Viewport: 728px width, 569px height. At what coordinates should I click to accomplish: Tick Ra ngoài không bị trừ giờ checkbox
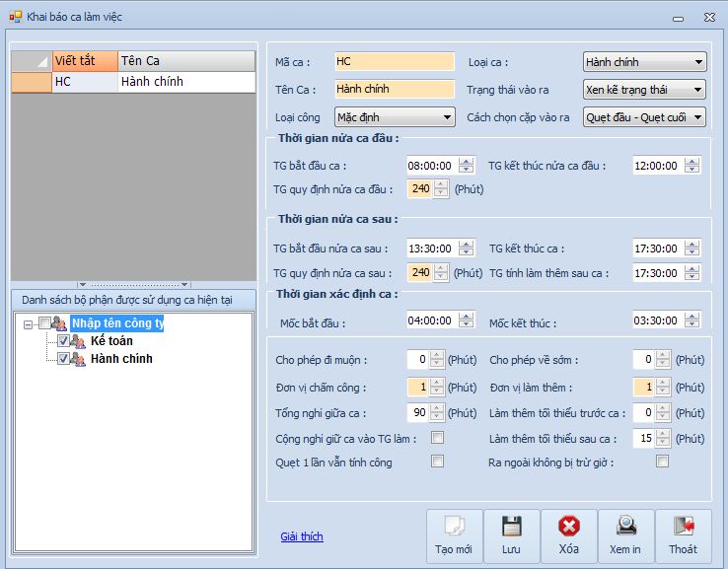pyautogui.click(x=663, y=462)
